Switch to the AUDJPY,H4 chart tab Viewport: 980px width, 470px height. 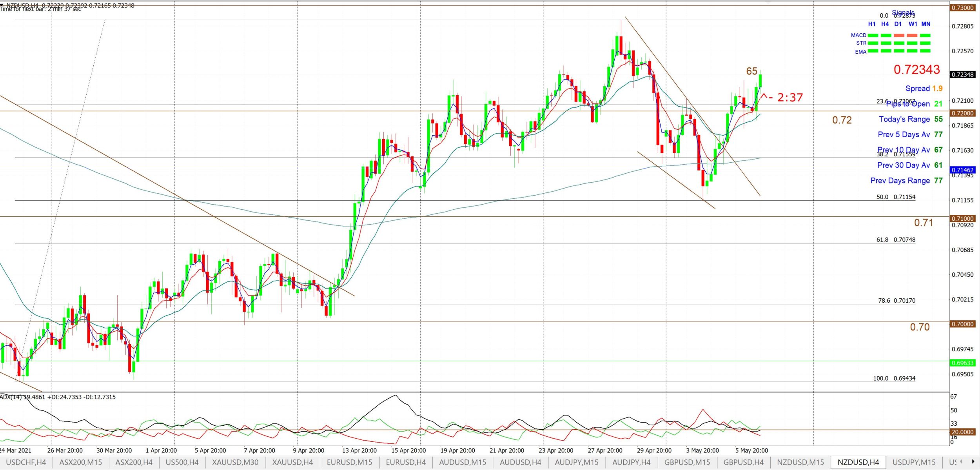(631, 462)
